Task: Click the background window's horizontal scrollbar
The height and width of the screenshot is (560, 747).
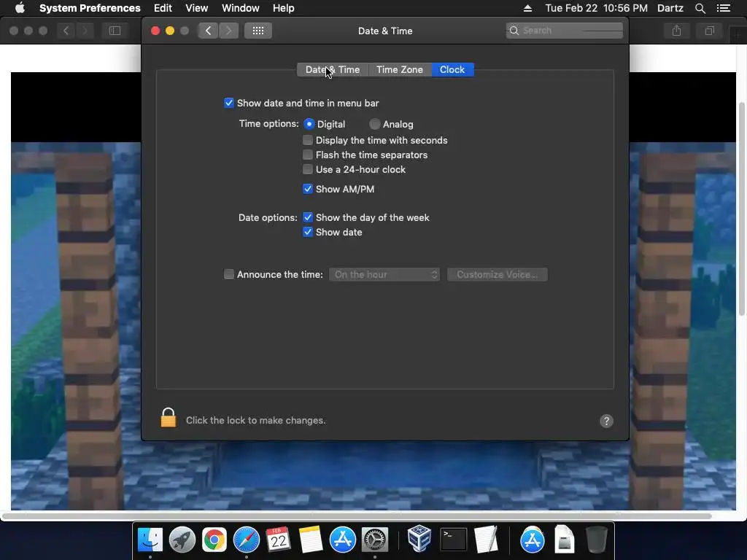Action: tap(357, 516)
